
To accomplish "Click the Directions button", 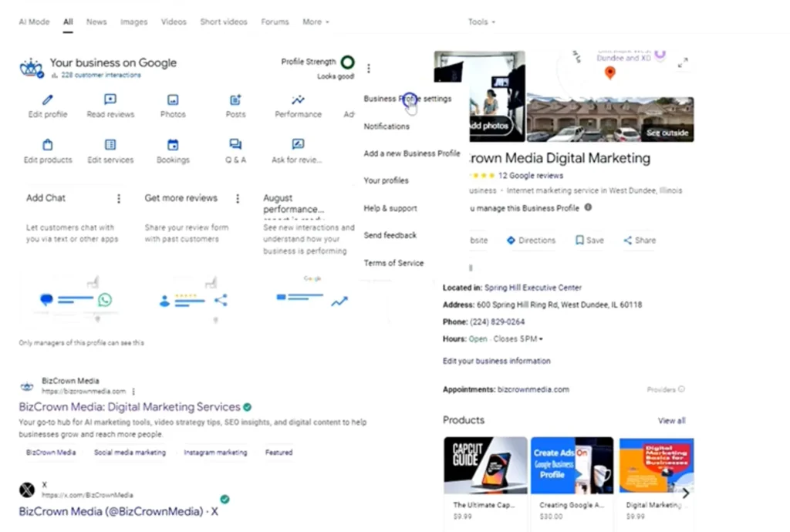I will coord(531,241).
